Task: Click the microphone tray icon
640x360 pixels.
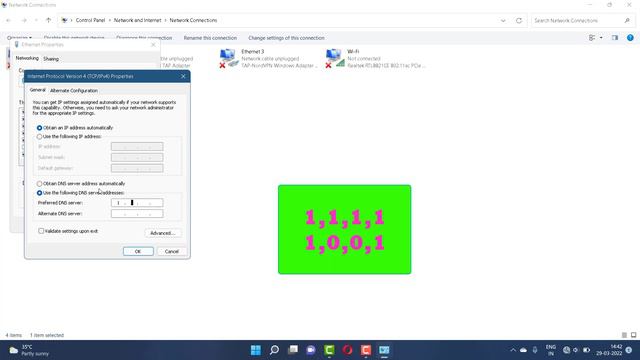Action: 535,350
